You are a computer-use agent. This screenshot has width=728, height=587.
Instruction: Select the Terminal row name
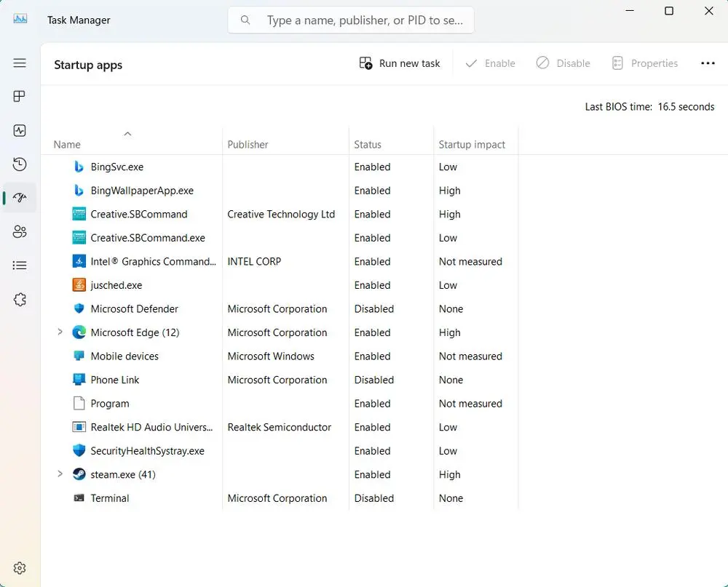pyautogui.click(x=110, y=498)
